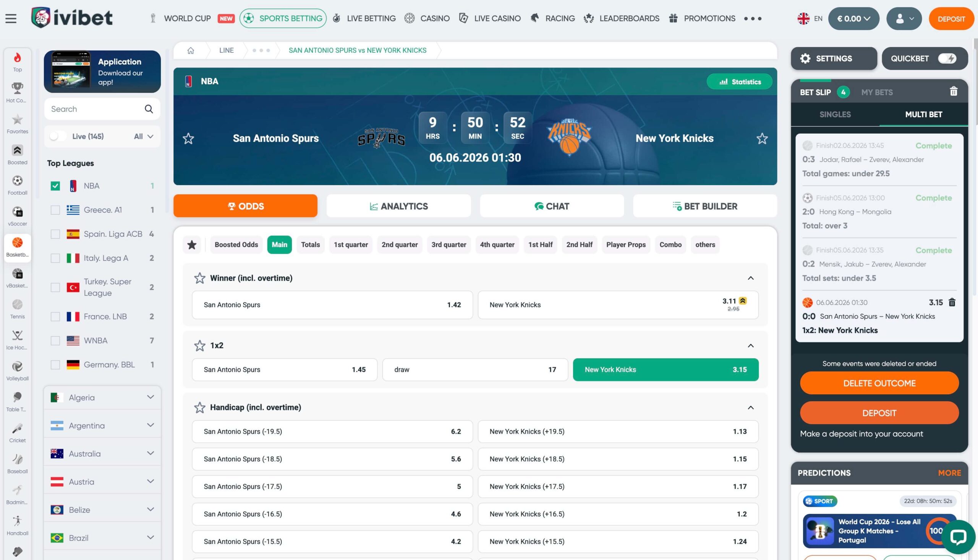Collapse the Winner (incl. overtime) market
The image size is (978, 560).
point(751,278)
